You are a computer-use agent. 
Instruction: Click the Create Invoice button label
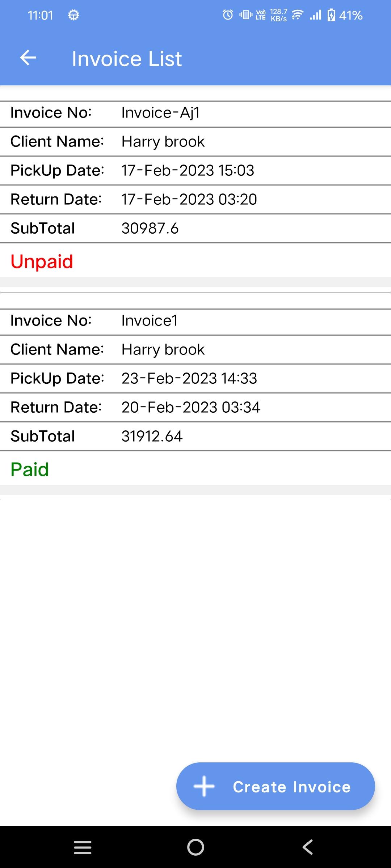tap(292, 787)
